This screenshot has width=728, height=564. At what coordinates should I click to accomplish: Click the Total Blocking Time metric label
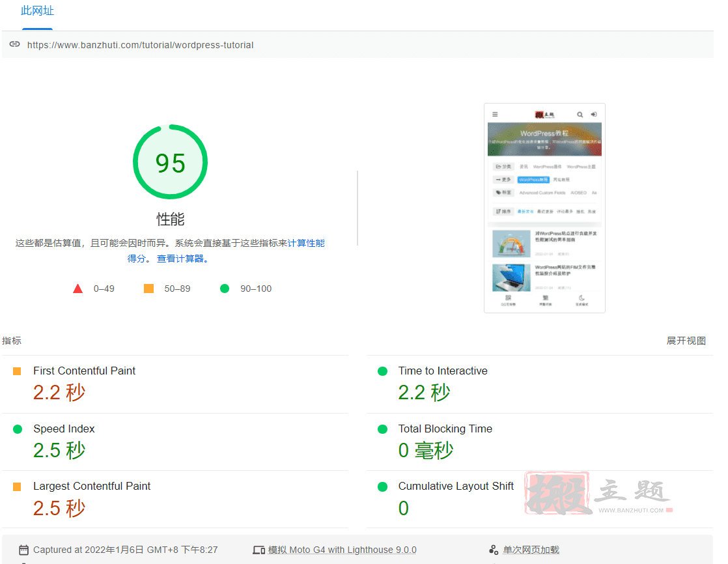445,429
